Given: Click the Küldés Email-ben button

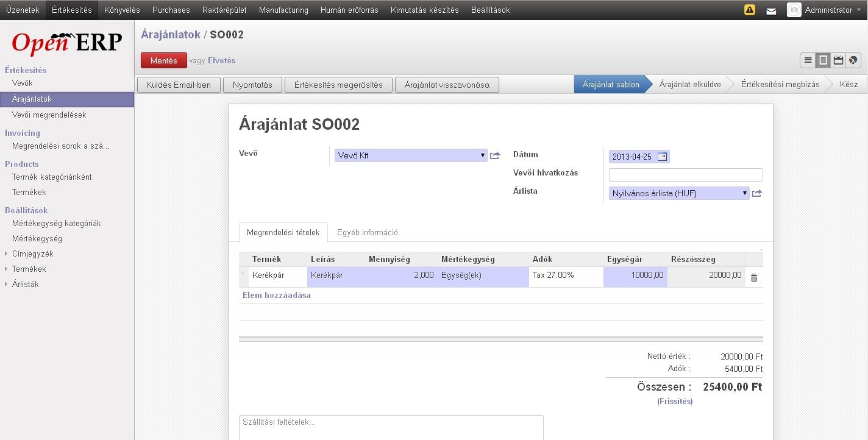Looking at the screenshot, I should 179,85.
